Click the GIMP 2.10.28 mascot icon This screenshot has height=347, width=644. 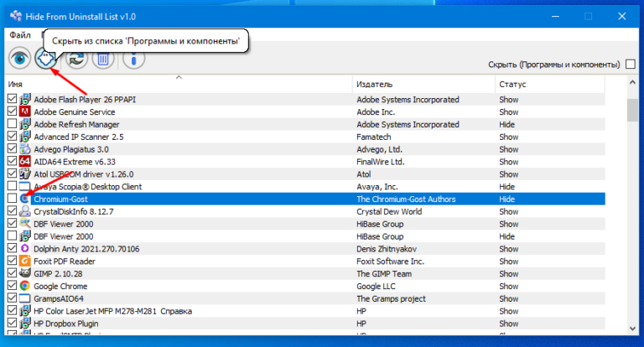click(x=25, y=273)
